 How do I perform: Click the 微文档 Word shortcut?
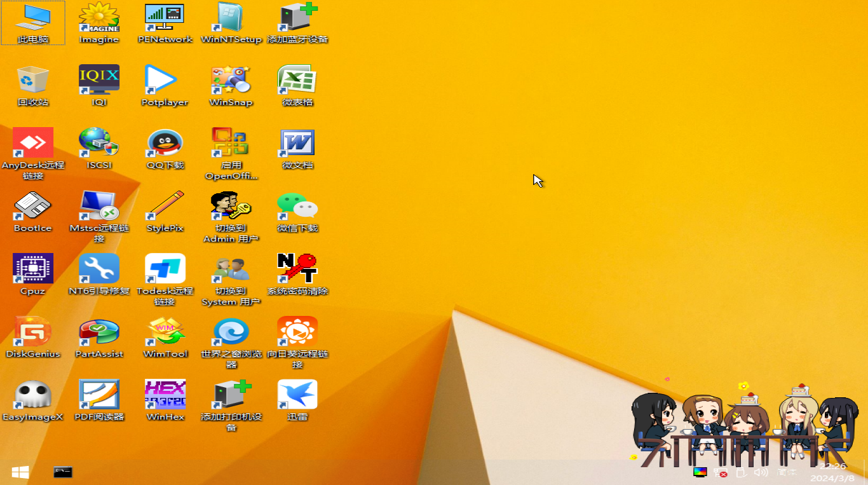[x=297, y=149]
